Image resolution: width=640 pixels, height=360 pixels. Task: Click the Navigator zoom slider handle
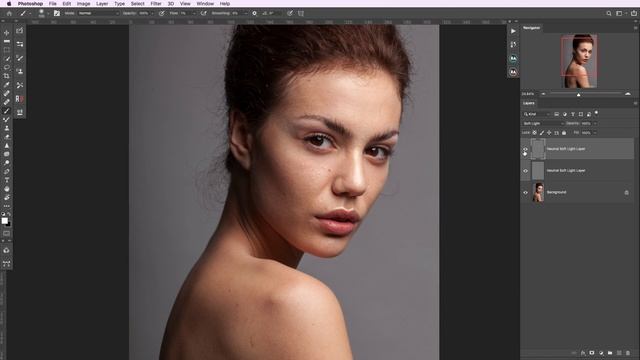tap(578, 95)
